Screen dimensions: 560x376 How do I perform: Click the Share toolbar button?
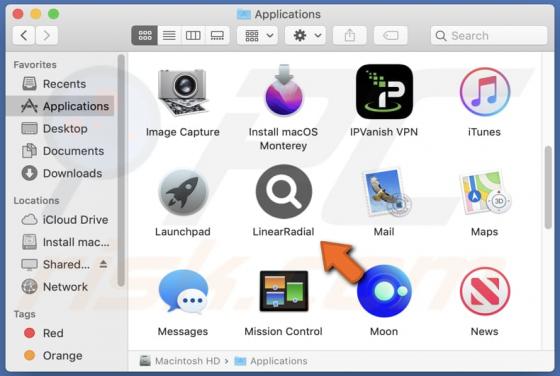click(x=350, y=35)
